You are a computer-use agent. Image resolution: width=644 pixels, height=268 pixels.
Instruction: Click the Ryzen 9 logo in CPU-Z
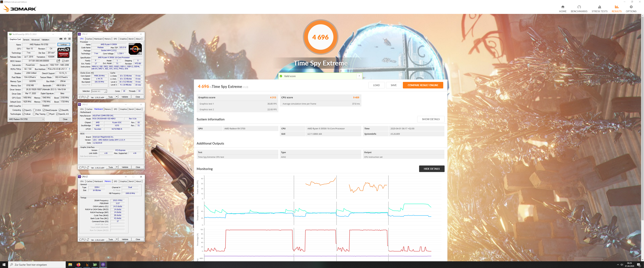tap(135, 49)
